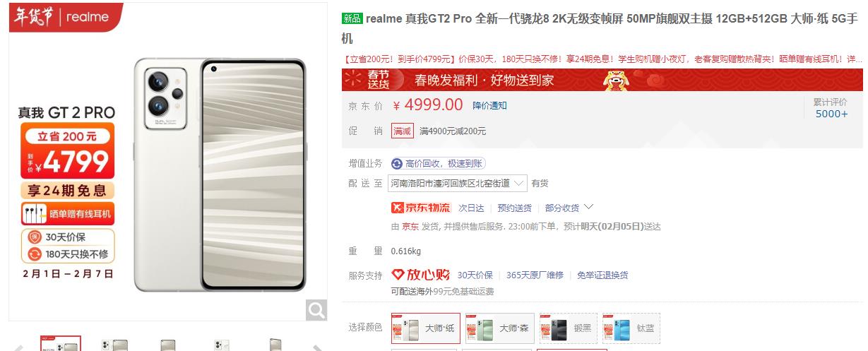This screenshot has height=351, width=868.
Task: Open the delivery address dropdown
Action: 458,183
